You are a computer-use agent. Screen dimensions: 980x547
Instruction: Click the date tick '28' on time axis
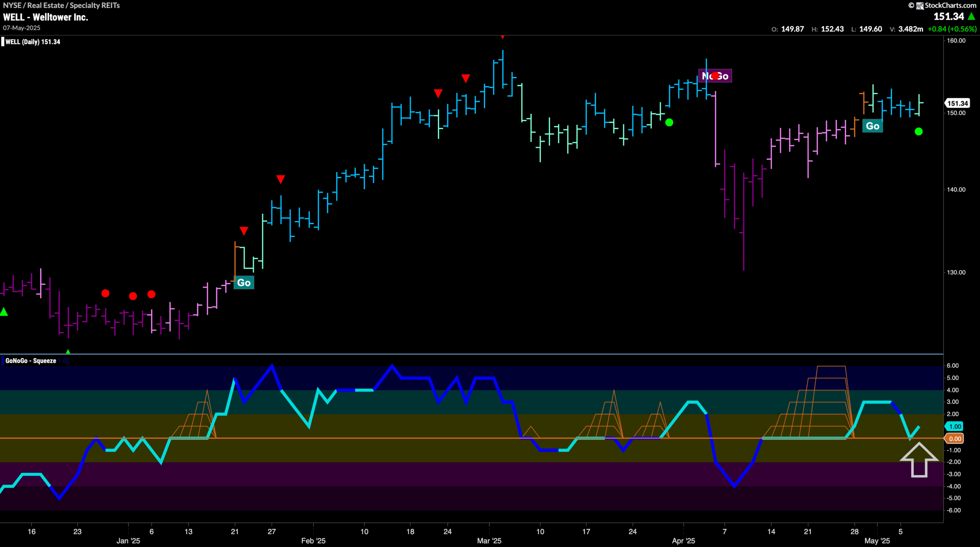[854, 532]
